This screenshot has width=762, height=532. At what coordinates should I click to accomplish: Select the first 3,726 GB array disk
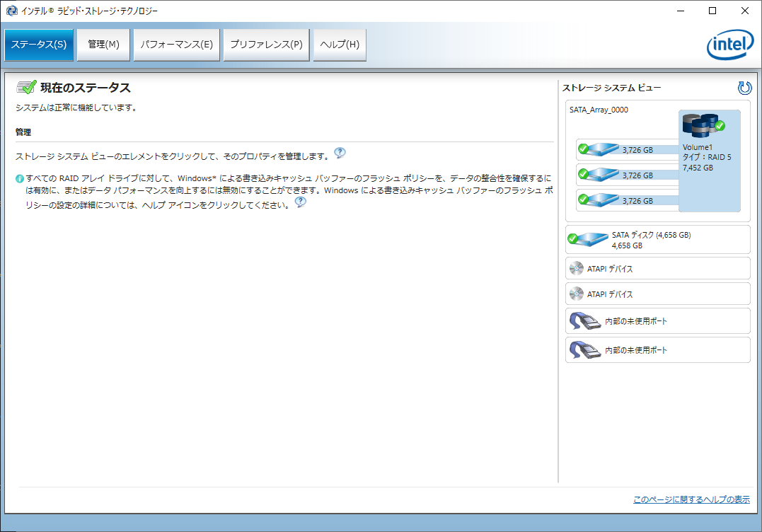tap(628, 150)
